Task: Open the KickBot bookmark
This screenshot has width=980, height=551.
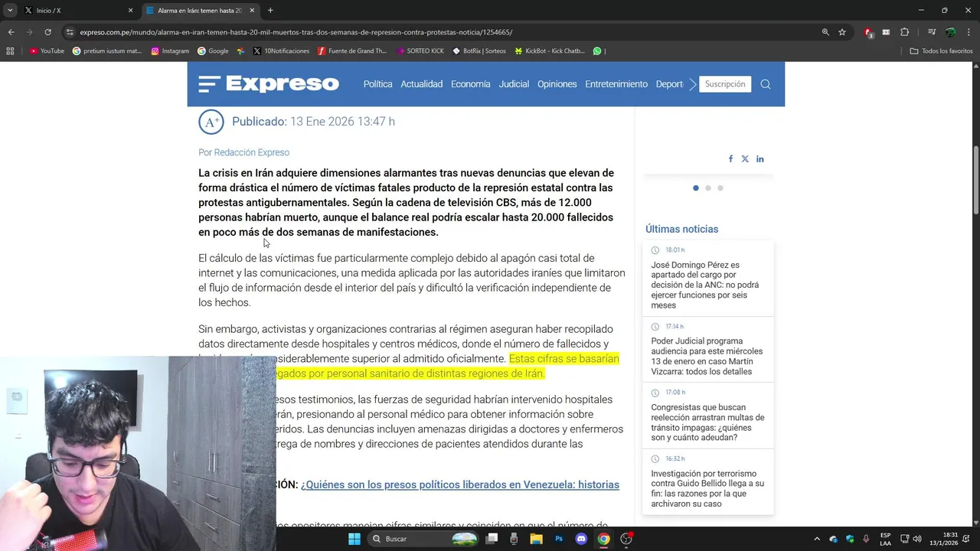Action: 550,51
